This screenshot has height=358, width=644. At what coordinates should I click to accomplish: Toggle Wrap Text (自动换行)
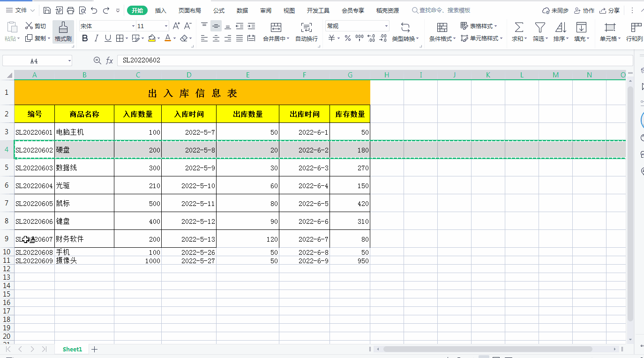[307, 32]
